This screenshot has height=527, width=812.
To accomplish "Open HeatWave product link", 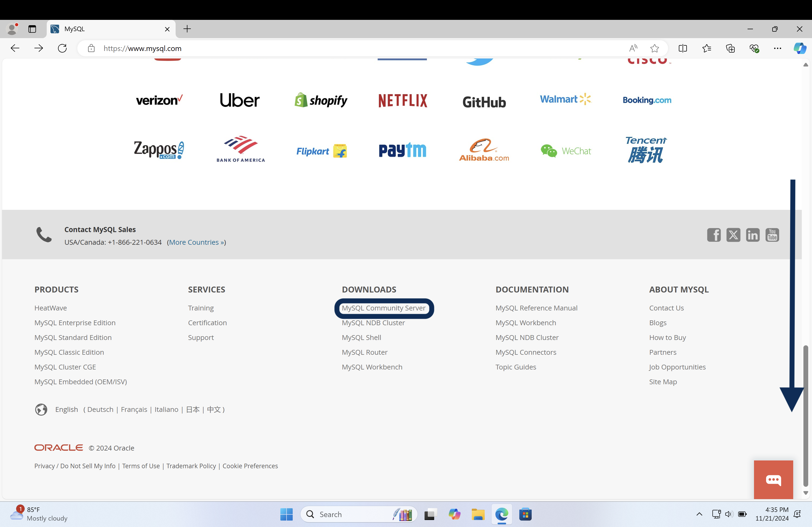I will pyautogui.click(x=50, y=308).
